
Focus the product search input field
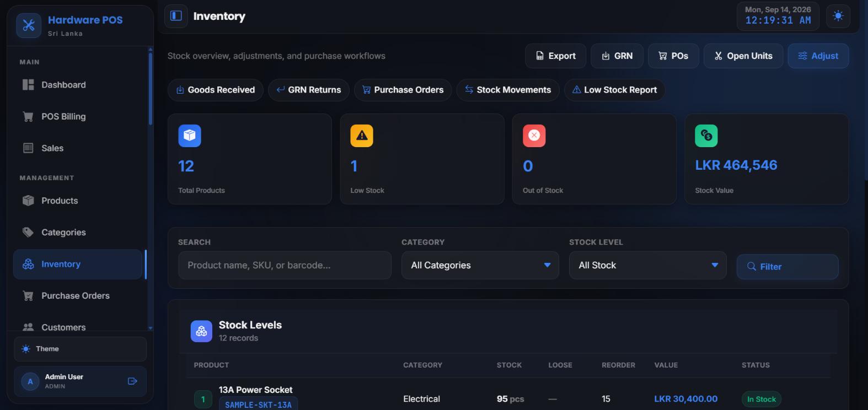tap(285, 266)
